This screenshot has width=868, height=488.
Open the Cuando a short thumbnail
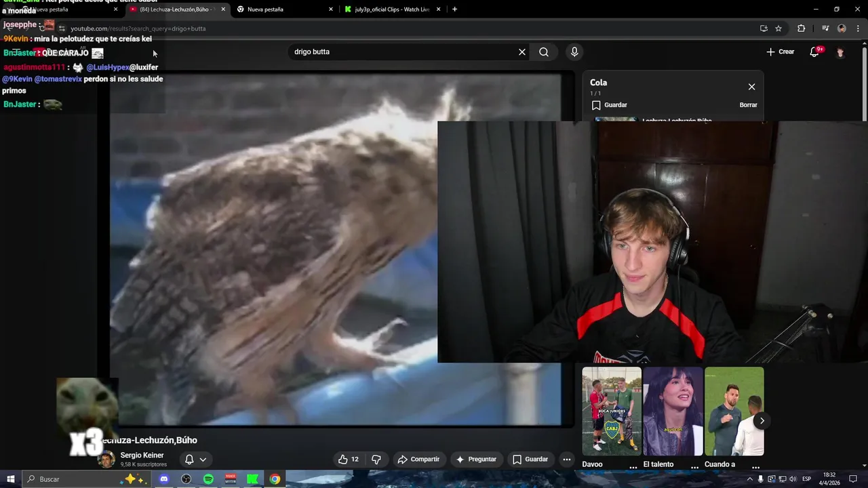[734, 411]
